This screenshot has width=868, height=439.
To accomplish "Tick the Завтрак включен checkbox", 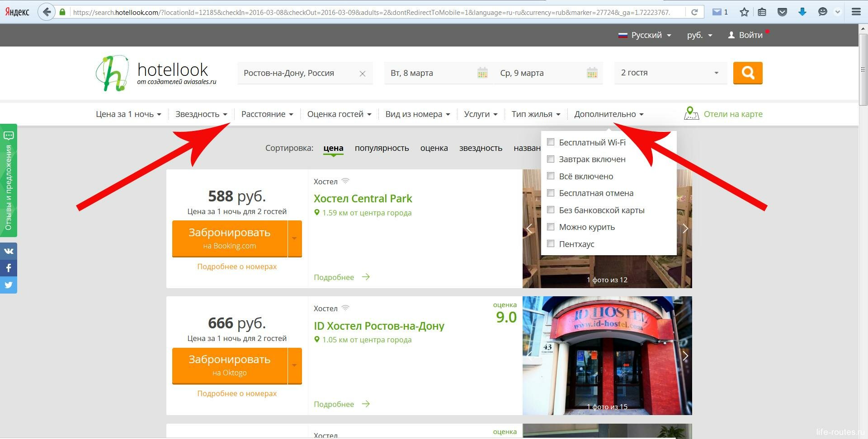I will point(551,159).
